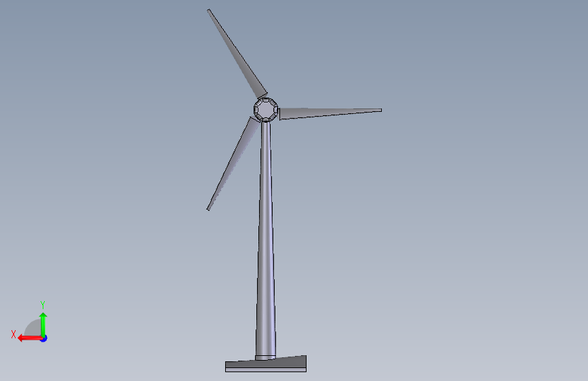Click the blue Z axis dot on triad
This screenshot has width=588, height=381.
click(x=44, y=338)
